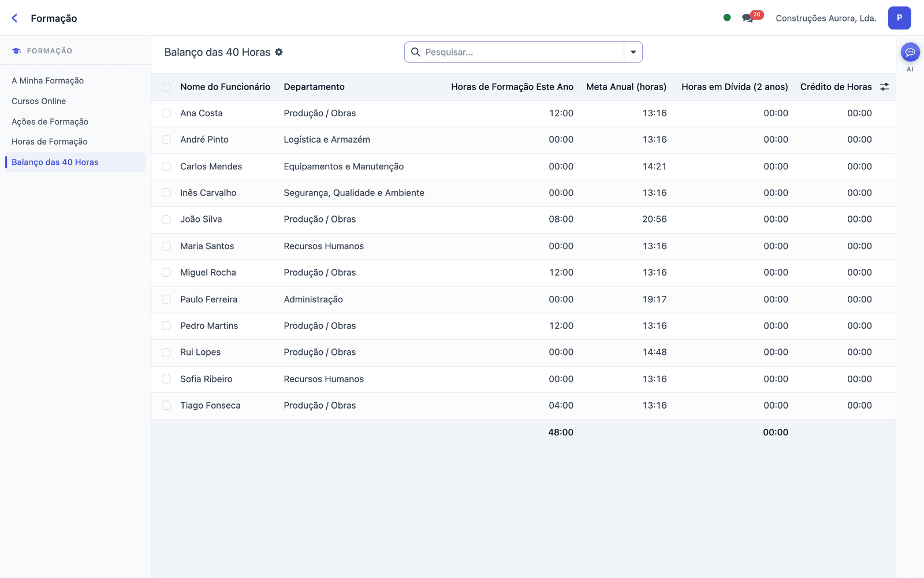924x578 pixels.
Task: Toggle the select-all header checkbox
Action: pos(166,87)
